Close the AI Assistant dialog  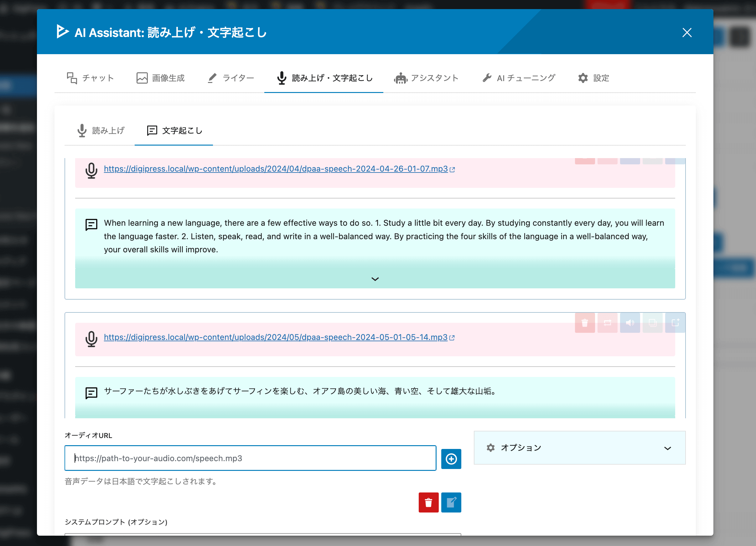(687, 32)
